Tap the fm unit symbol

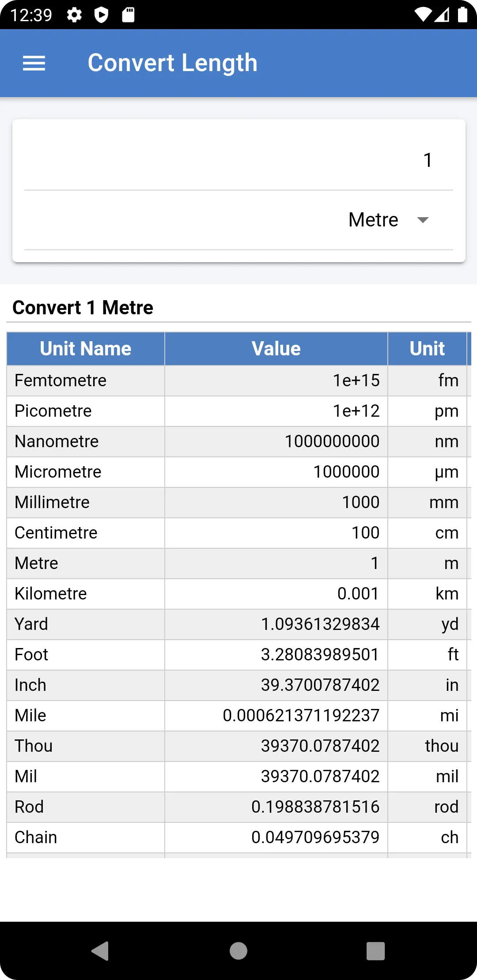(448, 381)
